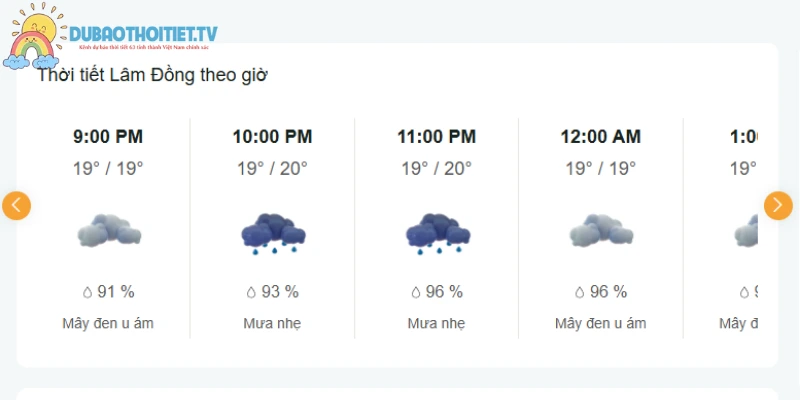Click 'Mây đen u ám' under 12:00 AM
Screen dimensions: 800x400
click(x=601, y=323)
